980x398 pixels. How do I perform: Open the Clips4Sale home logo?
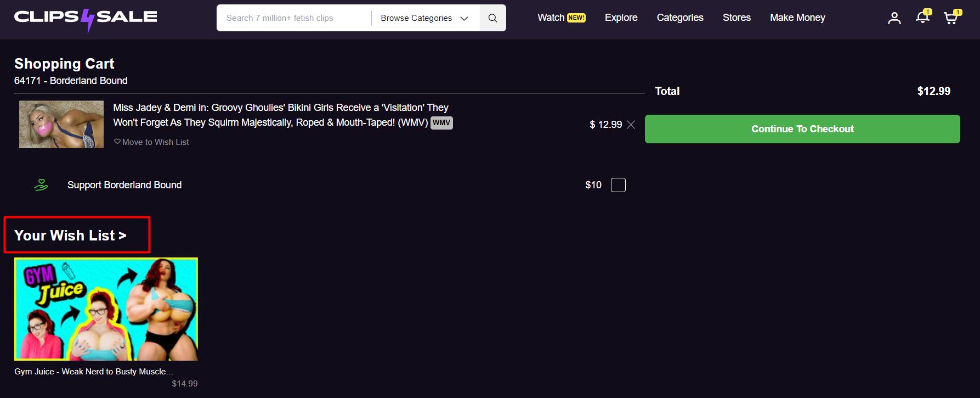86,19
